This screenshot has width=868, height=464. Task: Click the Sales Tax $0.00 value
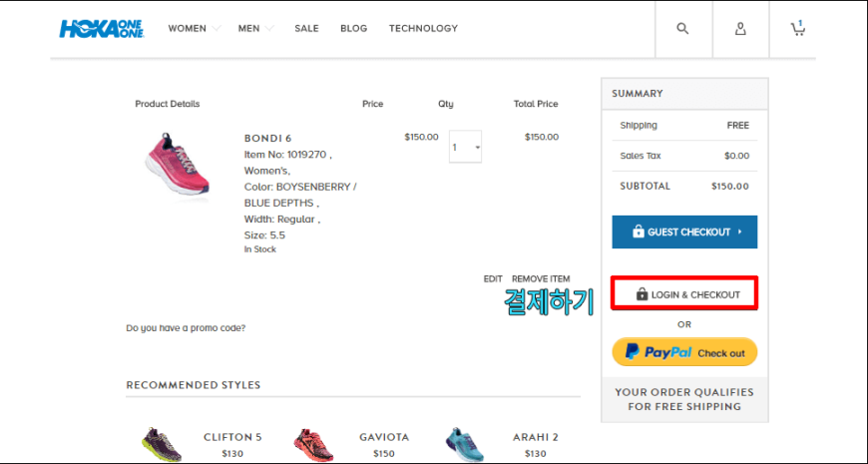(737, 156)
